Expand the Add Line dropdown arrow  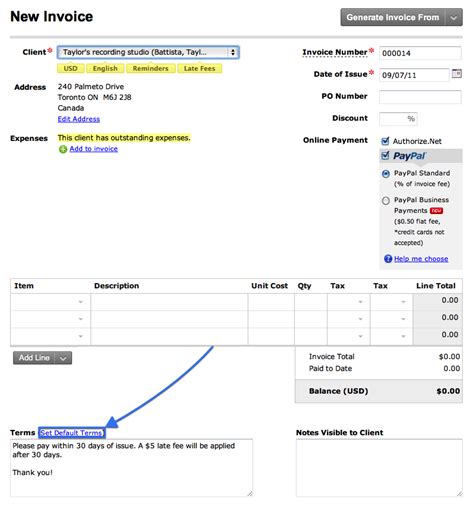(63, 358)
